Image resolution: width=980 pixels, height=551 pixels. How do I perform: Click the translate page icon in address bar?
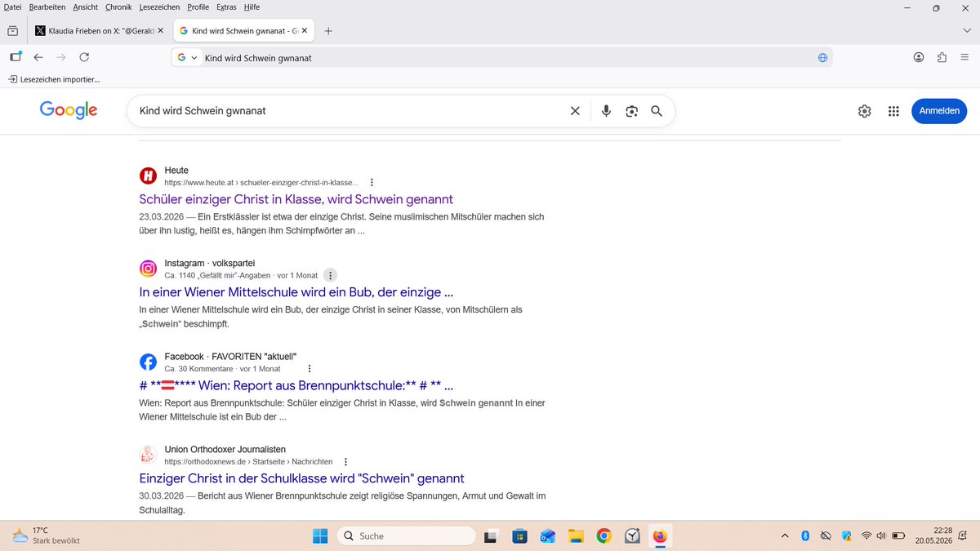(x=822, y=58)
